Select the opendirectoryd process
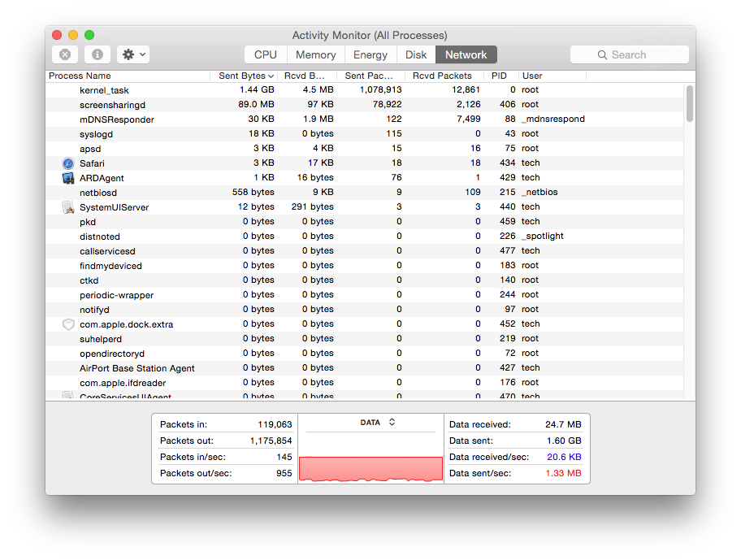This screenshot has height=560, width=741. pyautogui.click(x=112, y=354)
